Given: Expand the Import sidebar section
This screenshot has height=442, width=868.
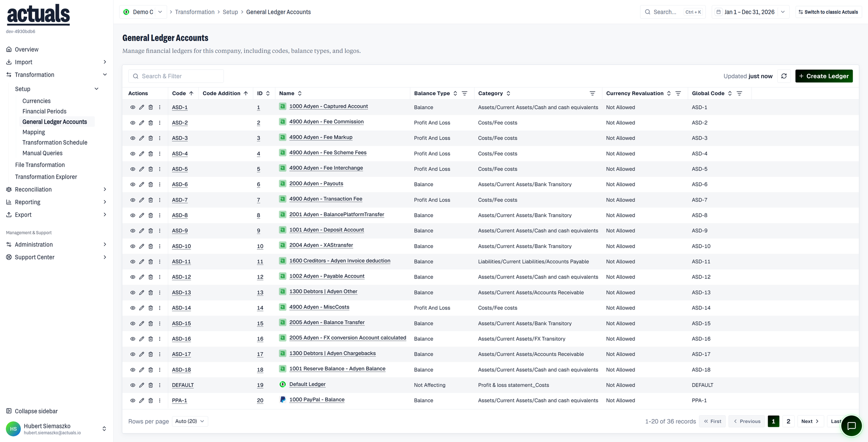Looking at the screenshot, I should [x=56, y=62].
